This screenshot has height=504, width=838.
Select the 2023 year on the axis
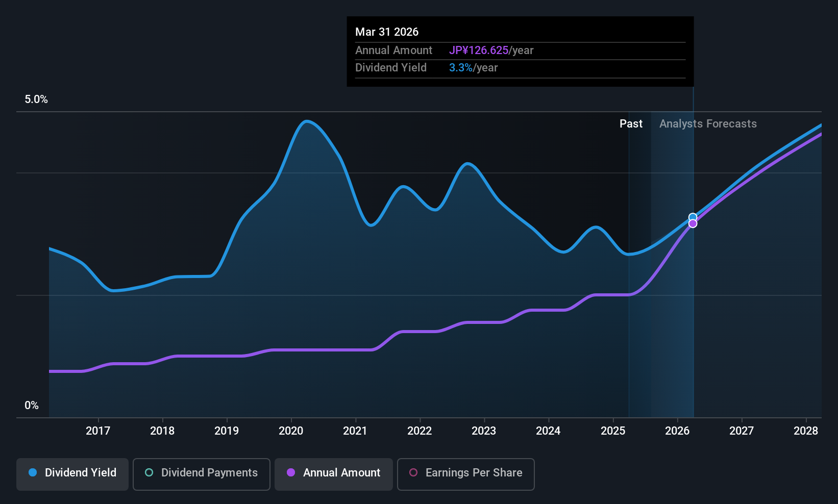pos(484,431)
